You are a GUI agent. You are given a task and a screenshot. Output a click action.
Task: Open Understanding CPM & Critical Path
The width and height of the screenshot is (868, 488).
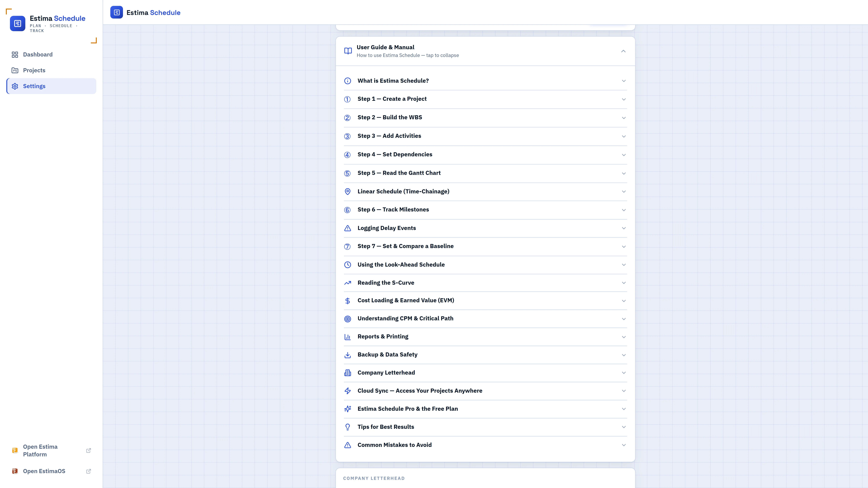(485, 319)
